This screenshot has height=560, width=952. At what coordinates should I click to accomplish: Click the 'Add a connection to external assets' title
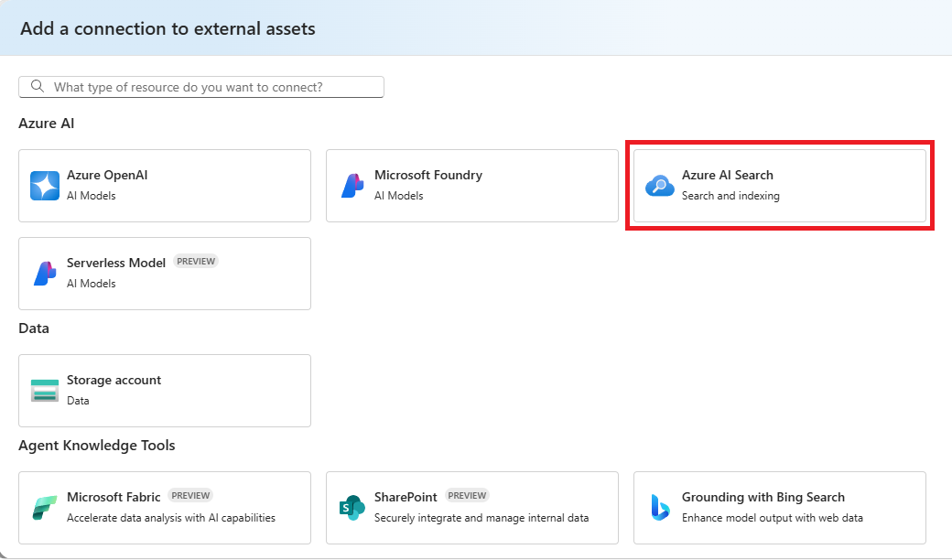[x=168, y=28]
